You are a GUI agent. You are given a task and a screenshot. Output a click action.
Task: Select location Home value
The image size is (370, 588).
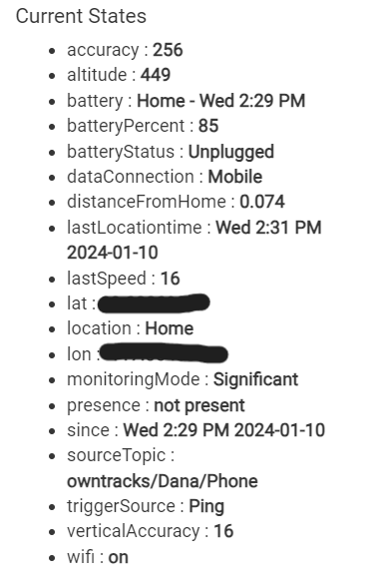(170, 328)
